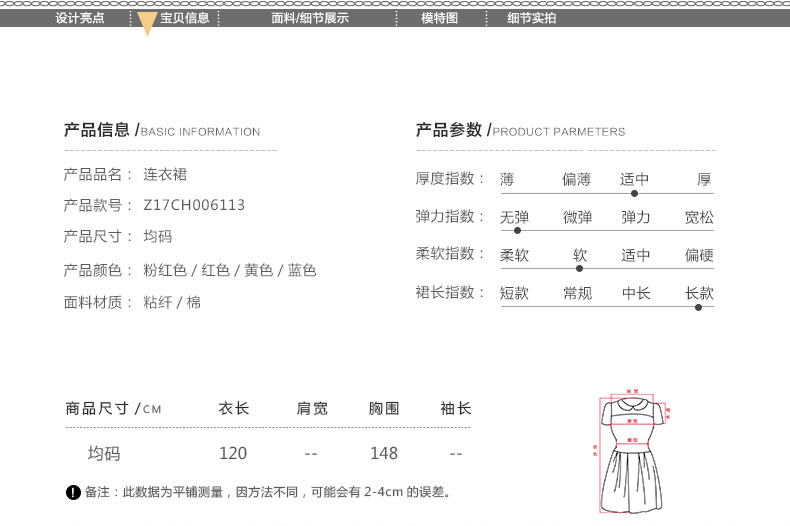Viewport: 790px width, 526px height.
Task: Click the 粉红色 color option text
Action: click(165, 270)
